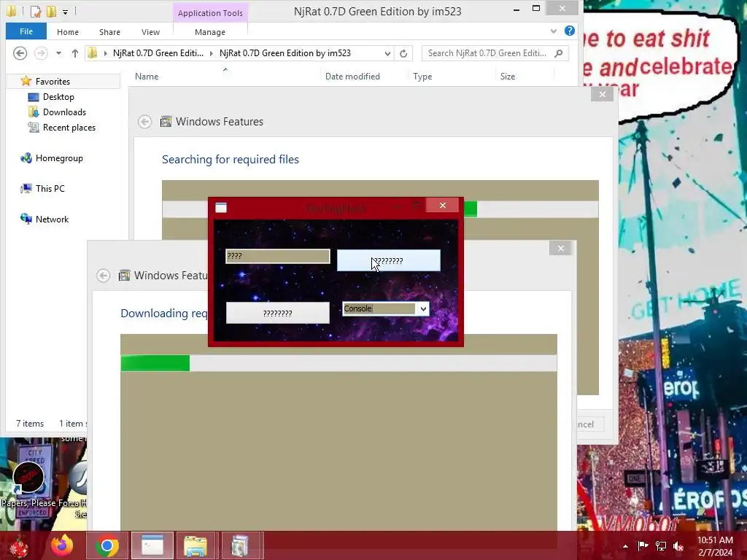Open the clock showing 10:51 AM 2/7/2024
Viewport: 747px width, 560px height.
point(715,546)
